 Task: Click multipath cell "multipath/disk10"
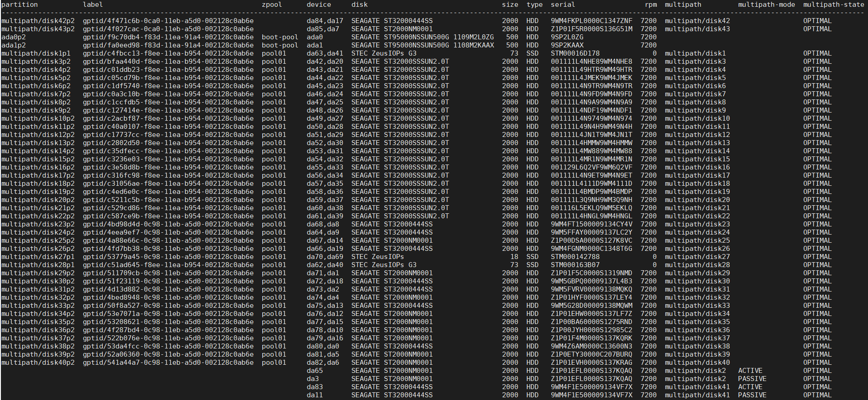(697, 118)
